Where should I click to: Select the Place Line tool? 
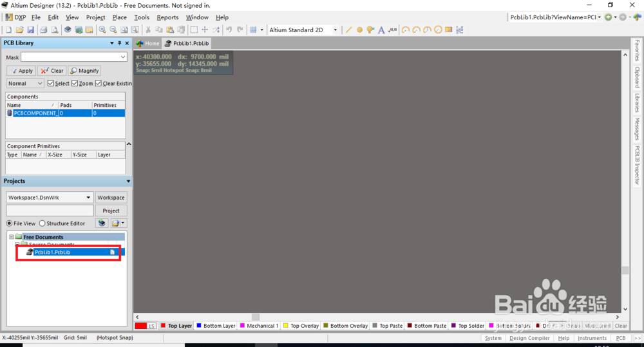tap(348, 30)
